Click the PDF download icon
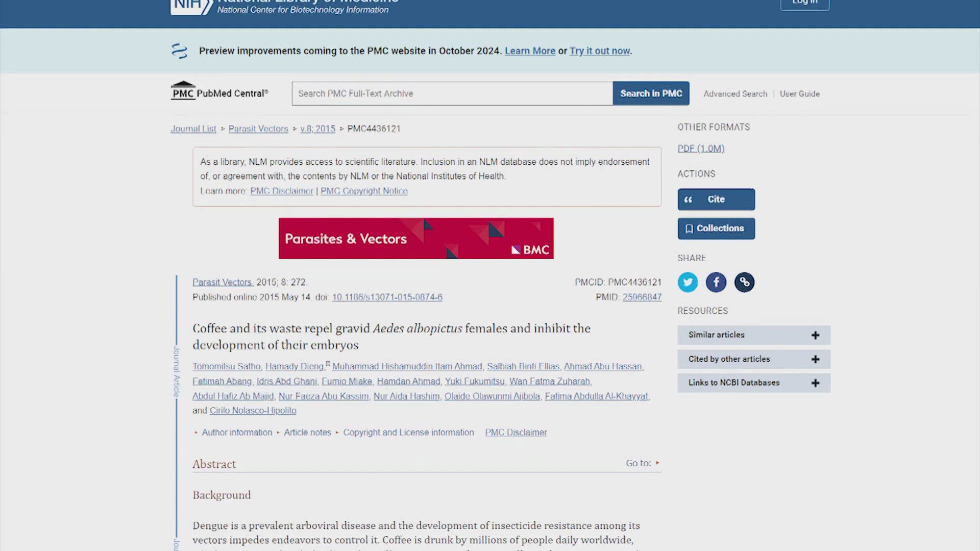Viewport: 980px width, 551px height. click(701, 148)
